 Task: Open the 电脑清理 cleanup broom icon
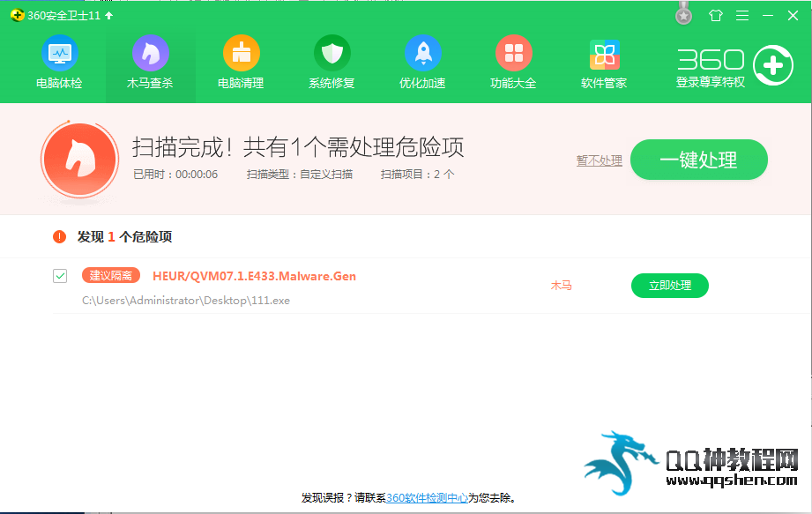coord(242,53)
